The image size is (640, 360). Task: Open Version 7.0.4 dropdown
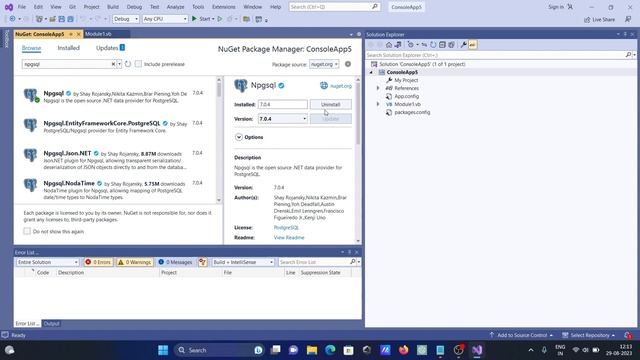pyautogui.click(x=282, y=119)
